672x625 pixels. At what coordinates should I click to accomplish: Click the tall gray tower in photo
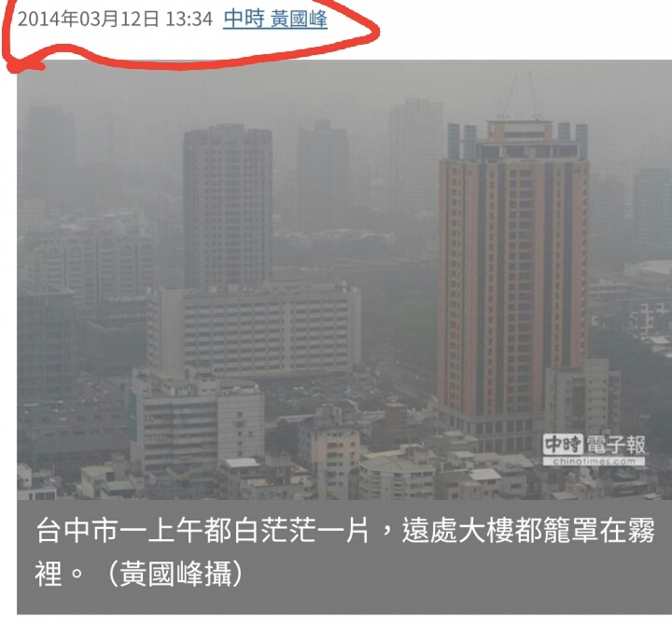click(x=228, y=206)
